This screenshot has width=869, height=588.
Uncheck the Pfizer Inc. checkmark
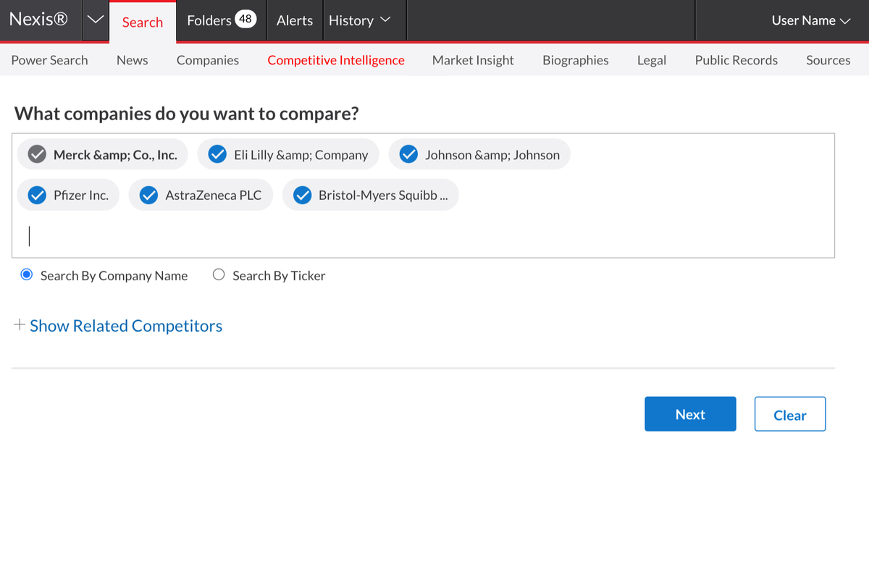(37, 195)
